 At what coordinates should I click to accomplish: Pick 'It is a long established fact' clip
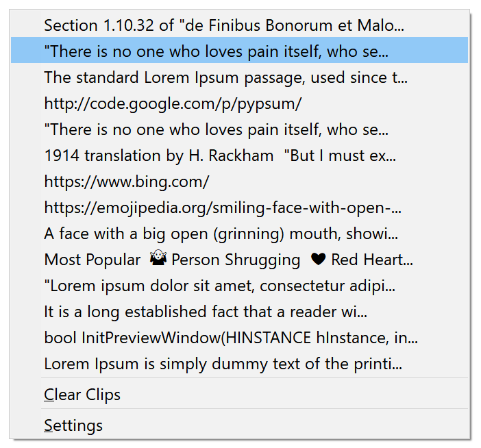tap(239, 312)
